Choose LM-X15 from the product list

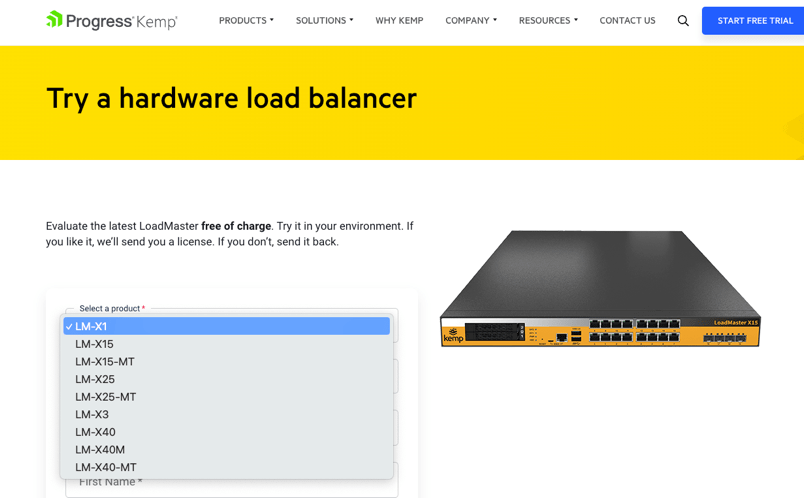tap(227, 344)
